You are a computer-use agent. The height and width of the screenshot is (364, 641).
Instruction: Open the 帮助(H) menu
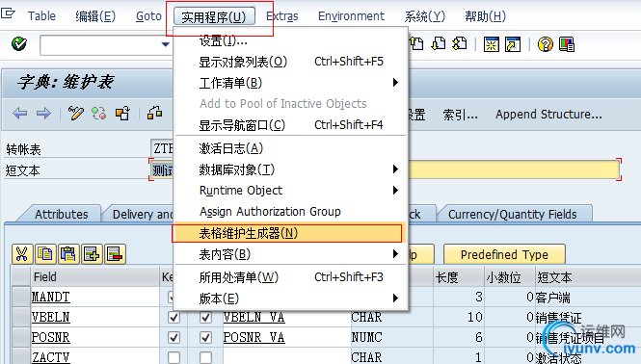point(486,16)
